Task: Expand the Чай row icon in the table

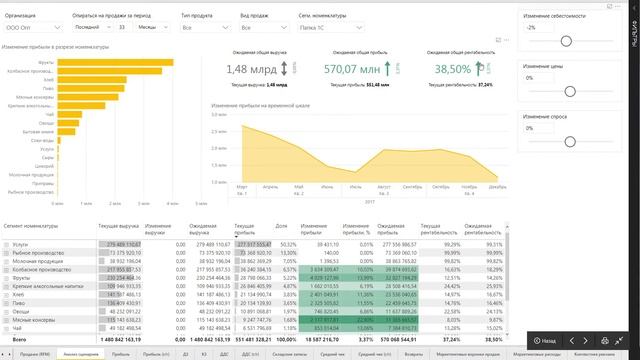Action: (6, 328)
